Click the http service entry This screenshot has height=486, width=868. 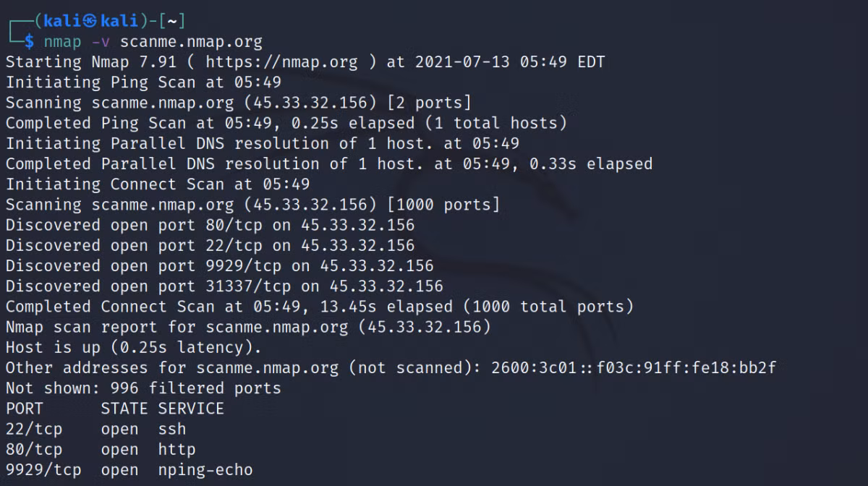(177, 449)
